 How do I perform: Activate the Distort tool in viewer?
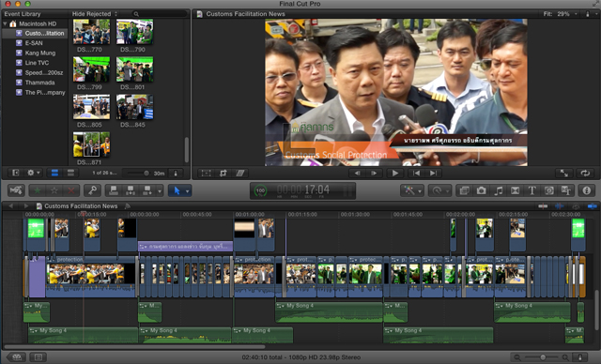click(x=240, y=174)
